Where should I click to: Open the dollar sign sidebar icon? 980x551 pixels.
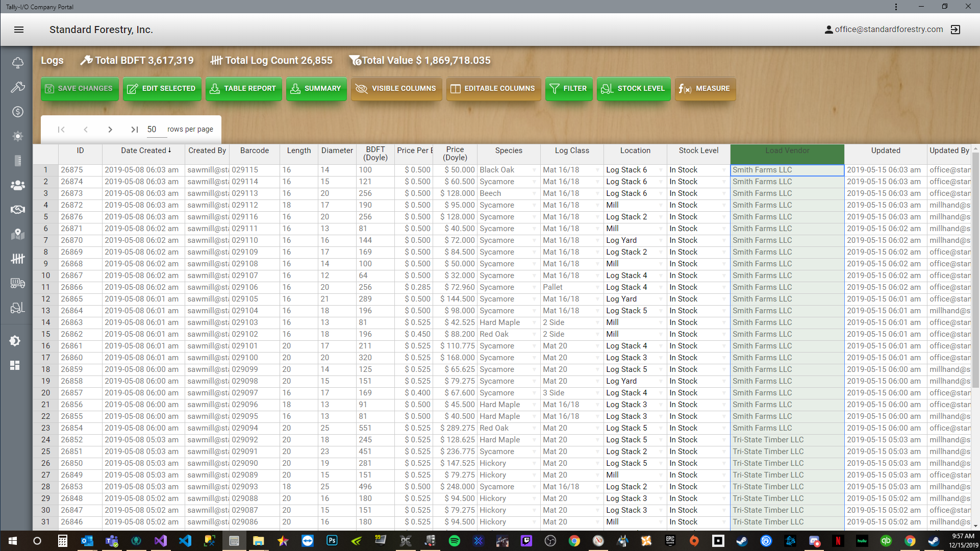click(x=17, y=112)
